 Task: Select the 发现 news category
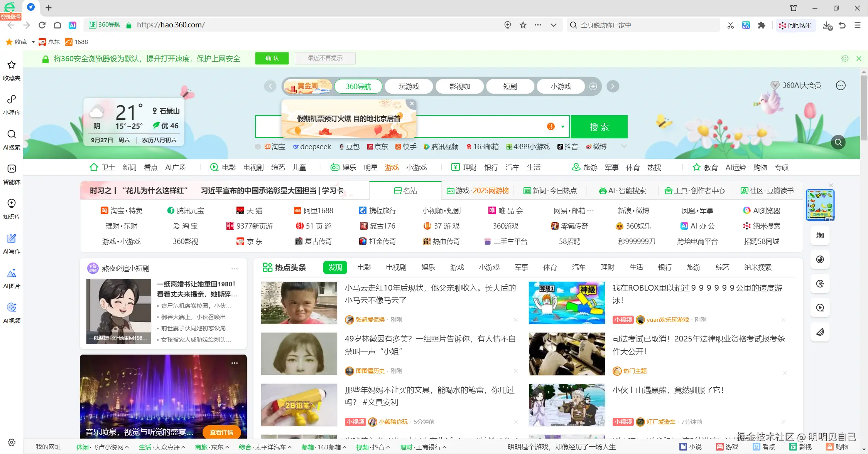(x=335, y=267)
